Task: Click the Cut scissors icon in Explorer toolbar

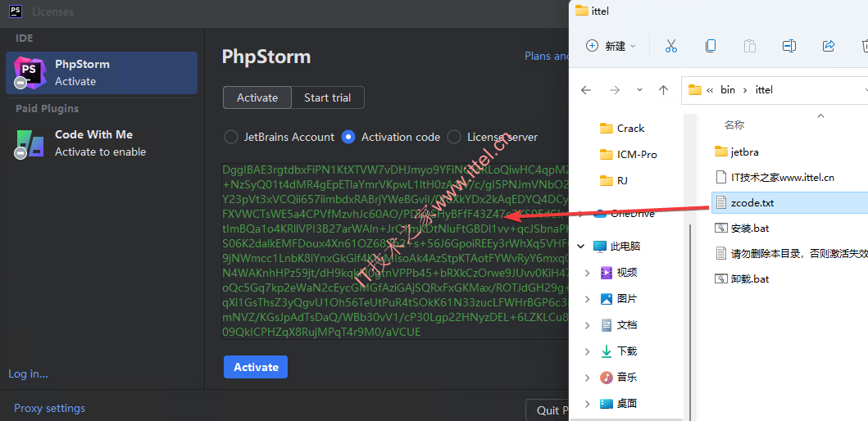Action: pos(671,46)
